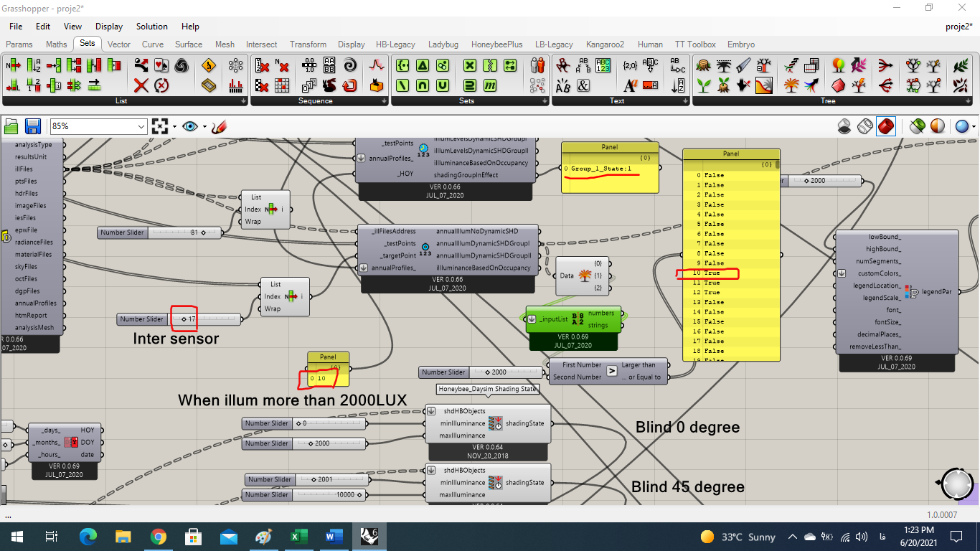This screenshot has height=551, width=980.
Task: Switch to the Ladybug tab
Action: click(443, 44)
